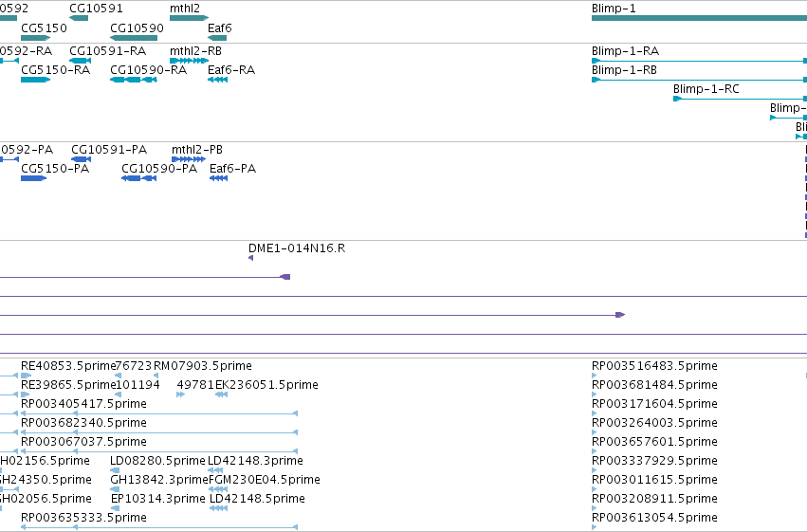Open the RP003011615.5prime EST label
The width and height of the screenshot is (807, 532).
[x=654, y=480]
